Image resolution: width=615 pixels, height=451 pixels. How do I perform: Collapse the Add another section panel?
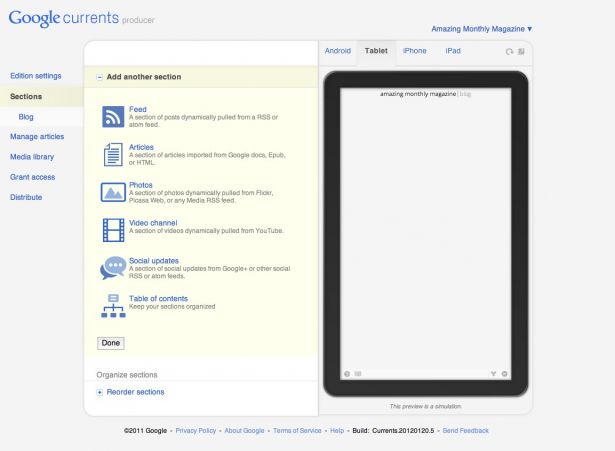(100, 77)
